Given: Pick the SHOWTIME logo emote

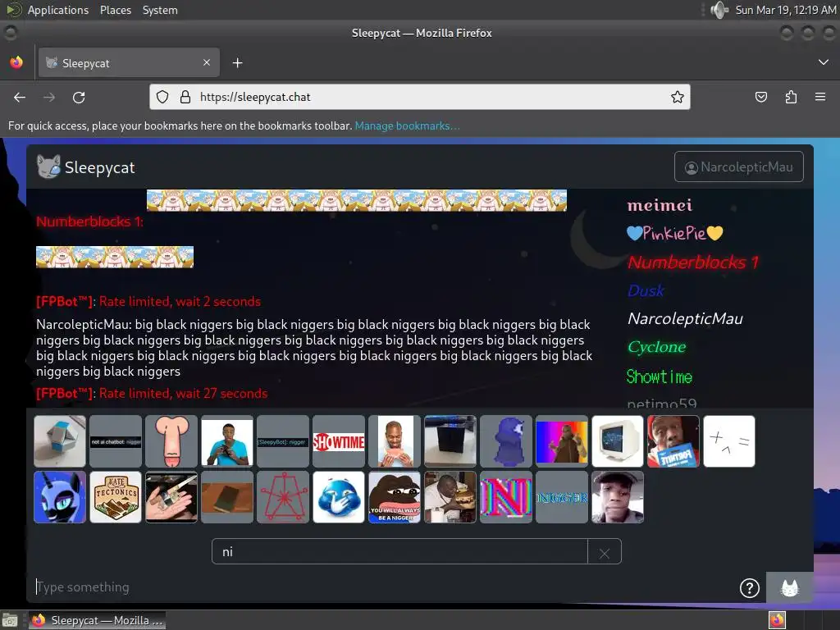Looking at the screenshot, I should pyautogui.click(x=339, y=441).
